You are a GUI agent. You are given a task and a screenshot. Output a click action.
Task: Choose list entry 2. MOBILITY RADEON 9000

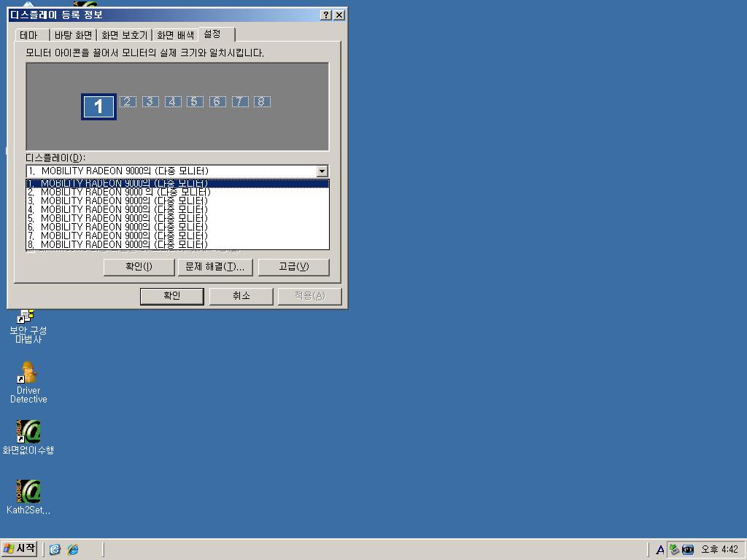click(177, 192)
